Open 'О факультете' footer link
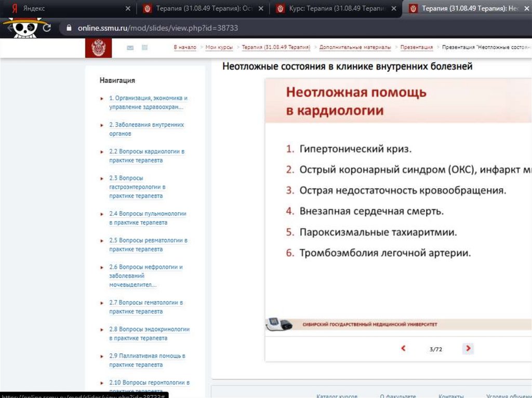 tap(397, 395)
